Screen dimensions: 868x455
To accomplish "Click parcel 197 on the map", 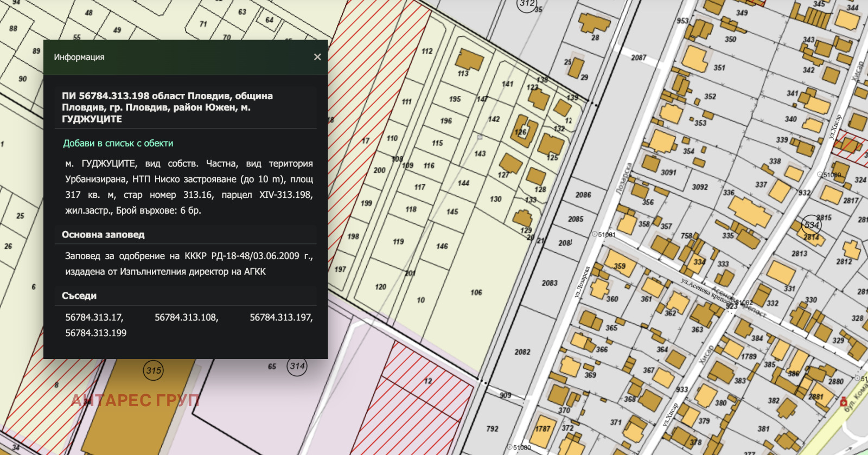I will click(x=340, y=269).
